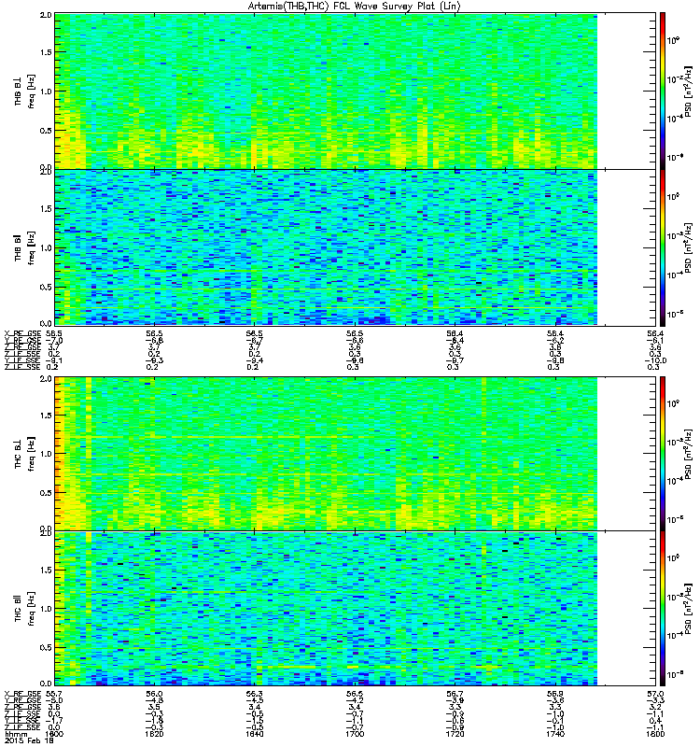Click the THB B-perp freq axis label
The image size is (700, 747).
(25, 92)
